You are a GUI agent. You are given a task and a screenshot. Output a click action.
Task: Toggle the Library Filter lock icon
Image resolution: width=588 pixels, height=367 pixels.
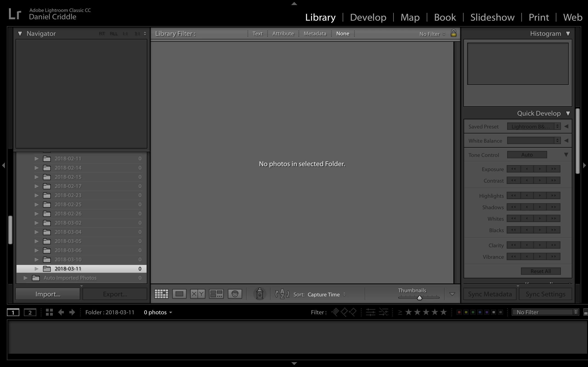coord(453,33)
